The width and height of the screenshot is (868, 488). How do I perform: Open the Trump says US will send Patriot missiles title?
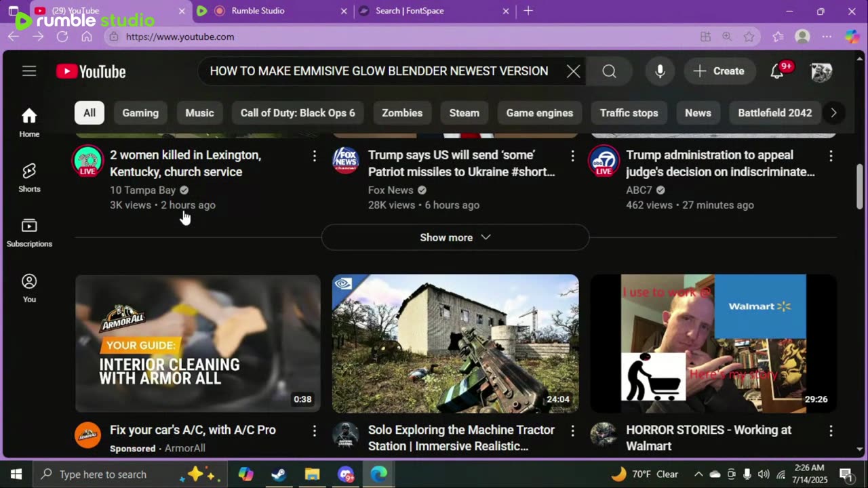(461, 163)
